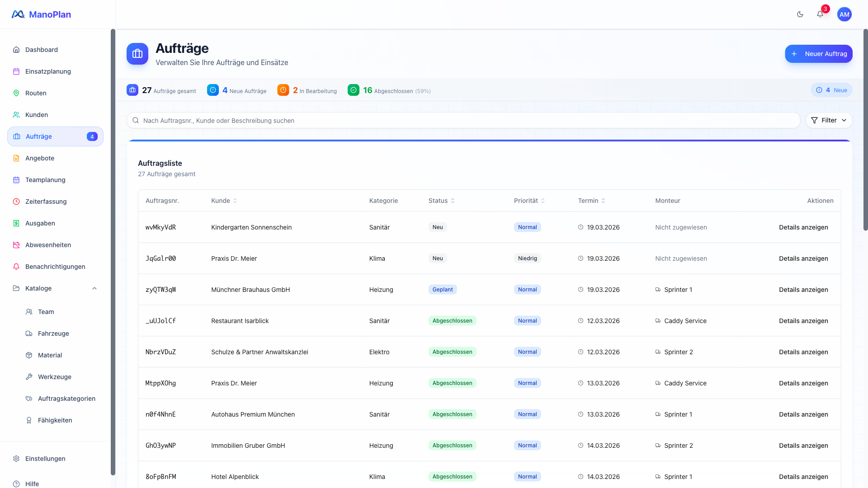The image size is (868, 488).
Task: Open Zeiterfassung clock icon in sidebar
Action: 16,202
